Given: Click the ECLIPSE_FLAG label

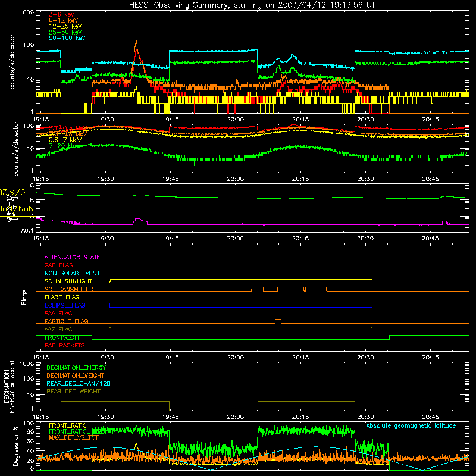Looking at the screenshot, I should pos(65,305).
